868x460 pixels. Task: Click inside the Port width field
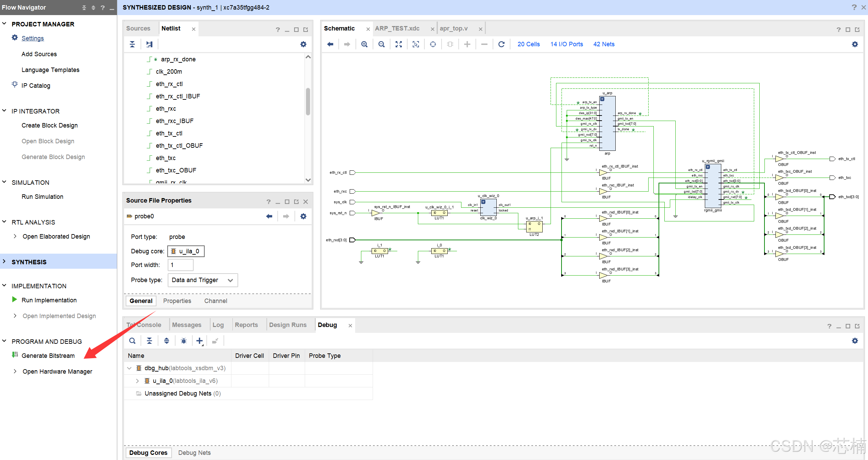pyautogui.click(x=180, y=265)
